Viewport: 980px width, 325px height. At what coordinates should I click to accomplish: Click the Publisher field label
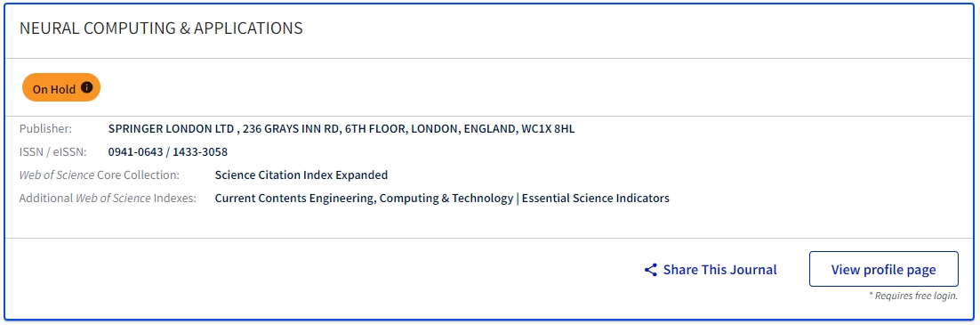45,129
